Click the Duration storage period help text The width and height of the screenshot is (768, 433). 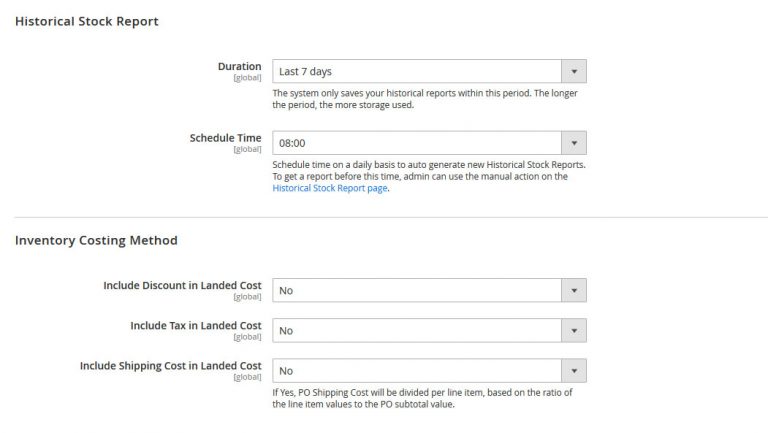(x=425, y=99)
